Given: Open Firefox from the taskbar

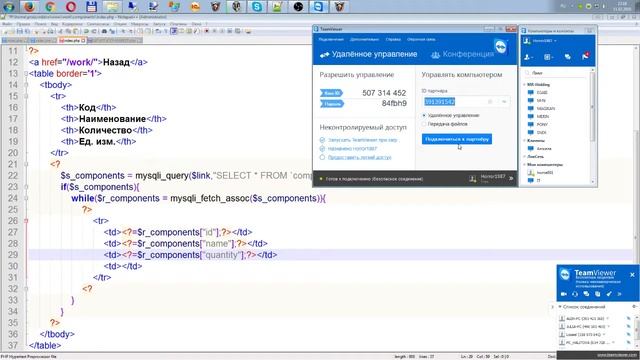Looking at the screenshot, I should point(29,7).
